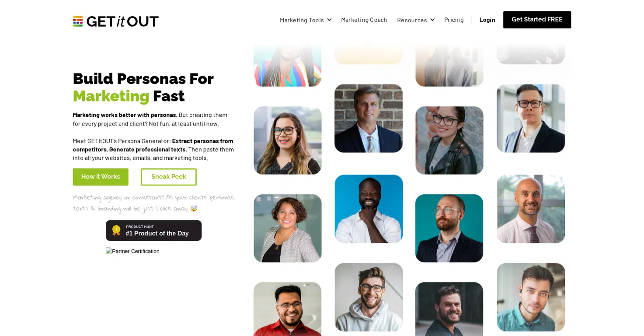Select the man in front of brick wall

point(369,118)
